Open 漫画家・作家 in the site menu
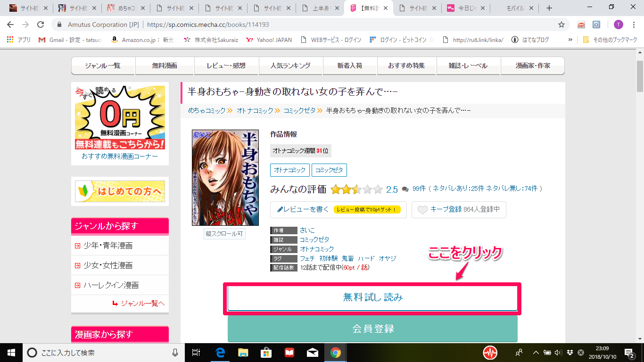 point(533,66)
